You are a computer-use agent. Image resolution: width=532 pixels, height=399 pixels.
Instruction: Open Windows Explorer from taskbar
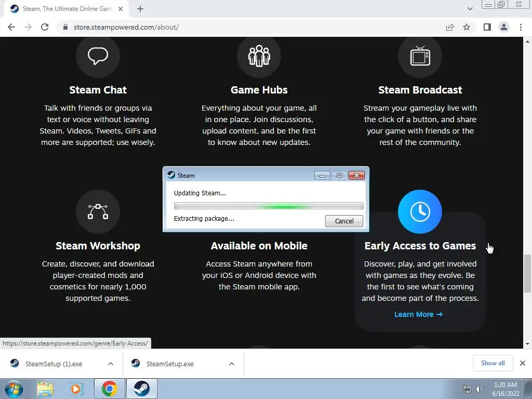pyautogui.click(x=45, y=389)
